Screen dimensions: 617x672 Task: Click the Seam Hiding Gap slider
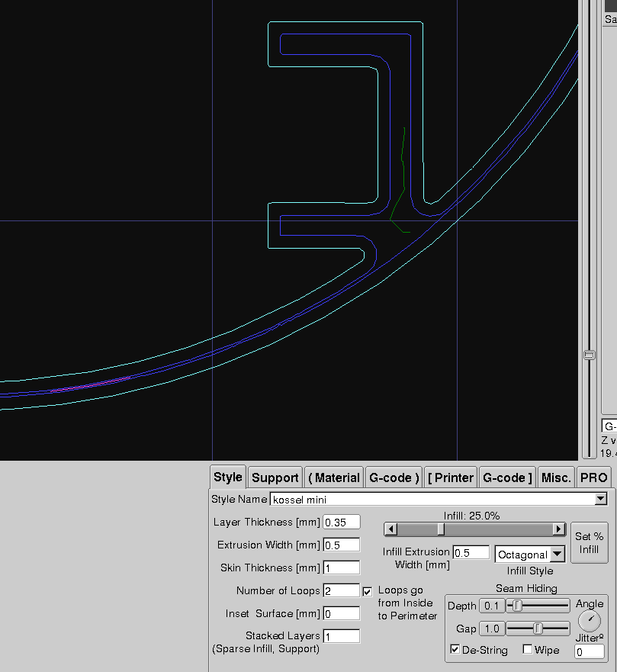click(x=538, y=629)
